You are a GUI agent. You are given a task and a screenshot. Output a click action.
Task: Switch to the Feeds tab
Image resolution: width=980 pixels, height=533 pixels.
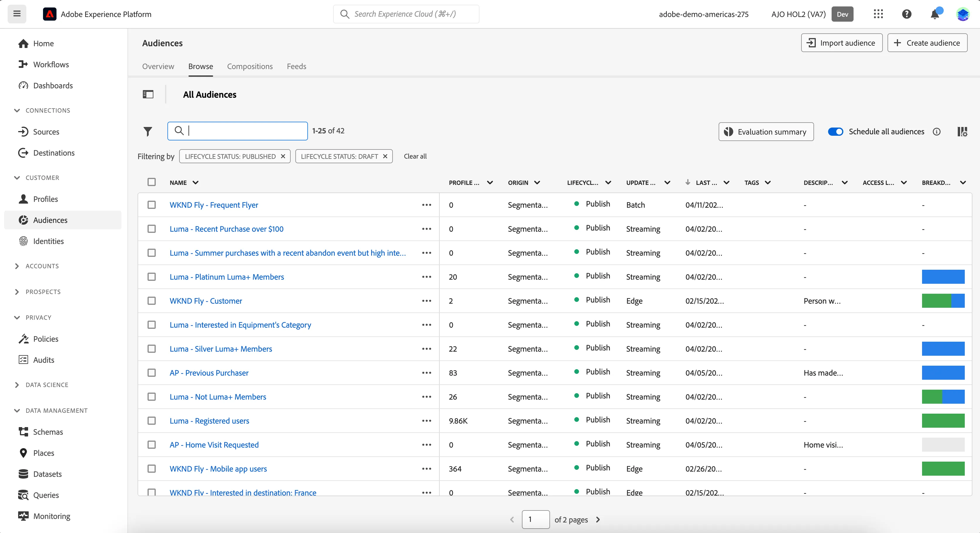(296, 66)
